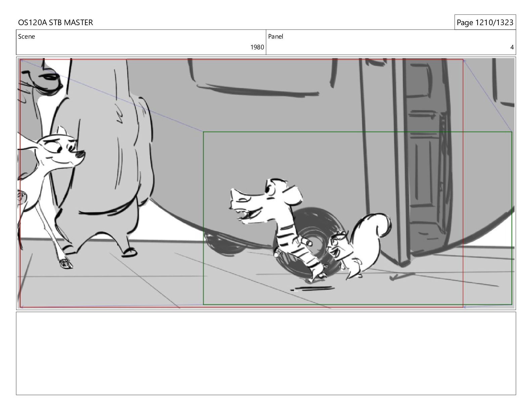Click the empty notes box below the panel
Viewport: 532px width, 411px height.
[x=266, y=353]
